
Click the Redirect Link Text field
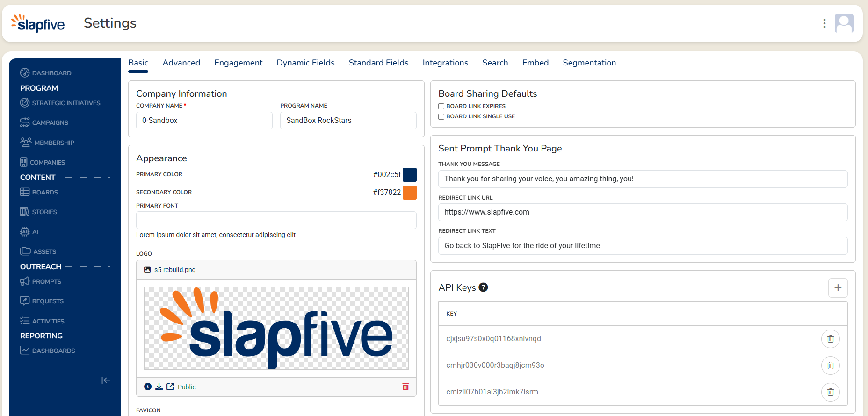[x=643, y=246]
